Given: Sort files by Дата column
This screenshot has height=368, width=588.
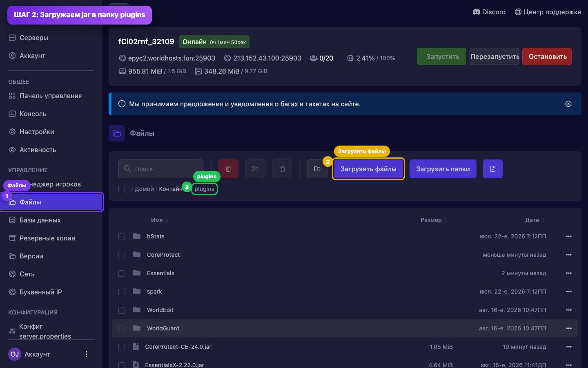Looking at the screenshot, I should click(535, 220).
